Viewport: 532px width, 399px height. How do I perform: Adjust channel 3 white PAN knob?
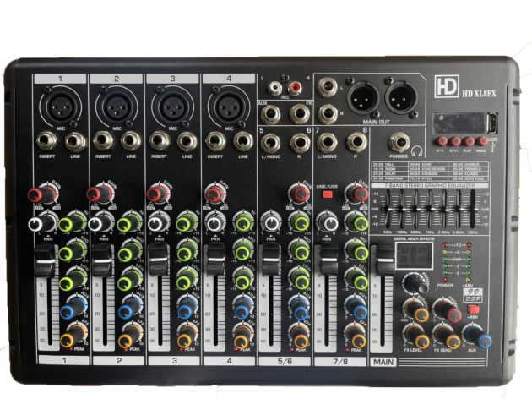(158, 222)
